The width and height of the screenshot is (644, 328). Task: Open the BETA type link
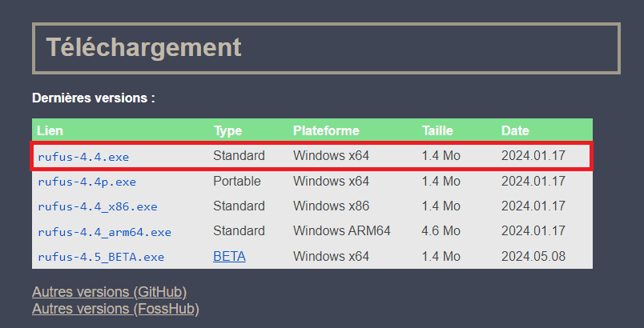point(229,256)
